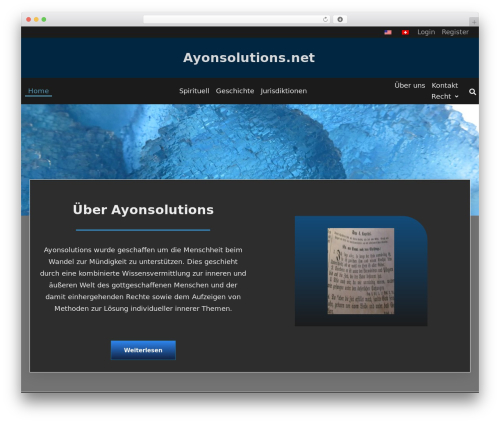Click the round browser extension icon
500x423 pixels.
[x=340, y=20]
